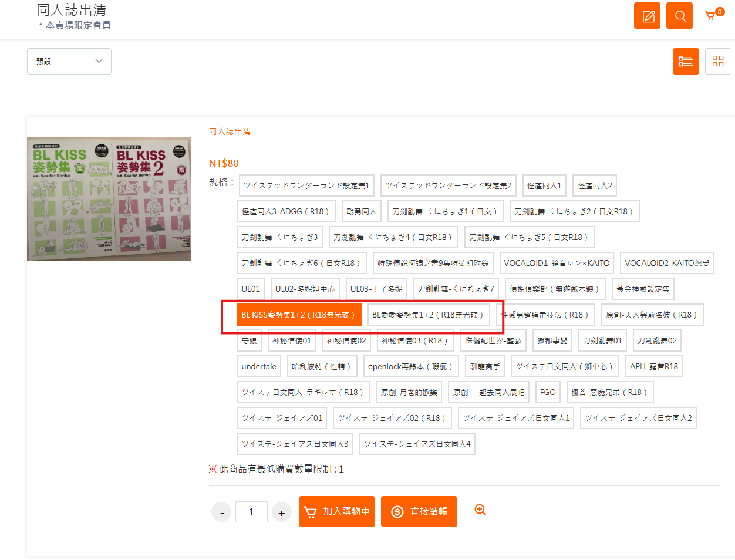Click the orange edit/note icon
735x560 pixels.
tap(647, 16)
